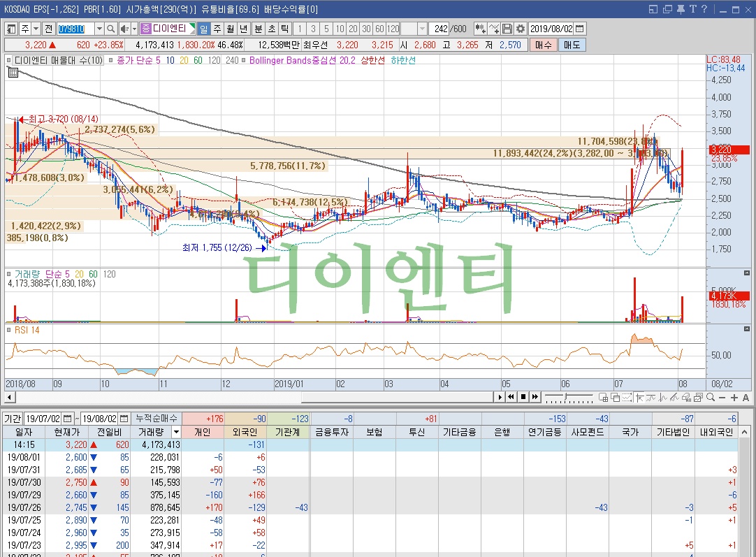
Task: Stop chart replay with stop button
Action: [x=523, y=397]
